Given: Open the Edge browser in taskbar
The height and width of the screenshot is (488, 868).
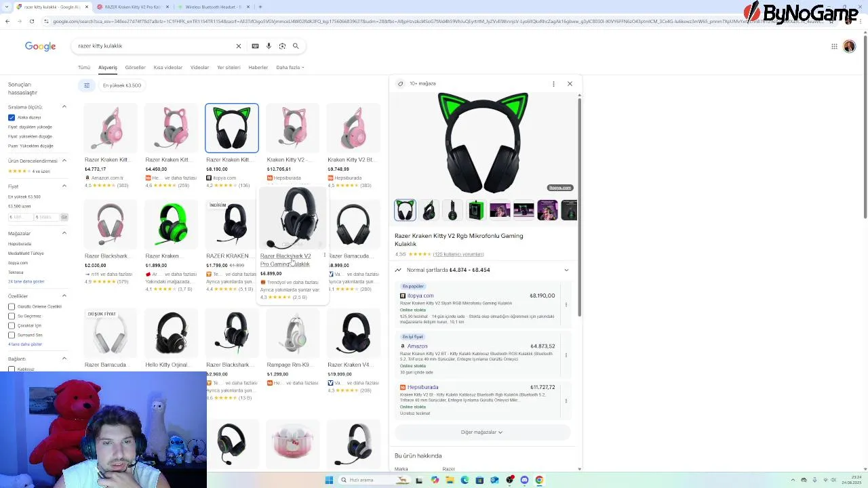Looking at the screenshot, I should pos(465,480).
